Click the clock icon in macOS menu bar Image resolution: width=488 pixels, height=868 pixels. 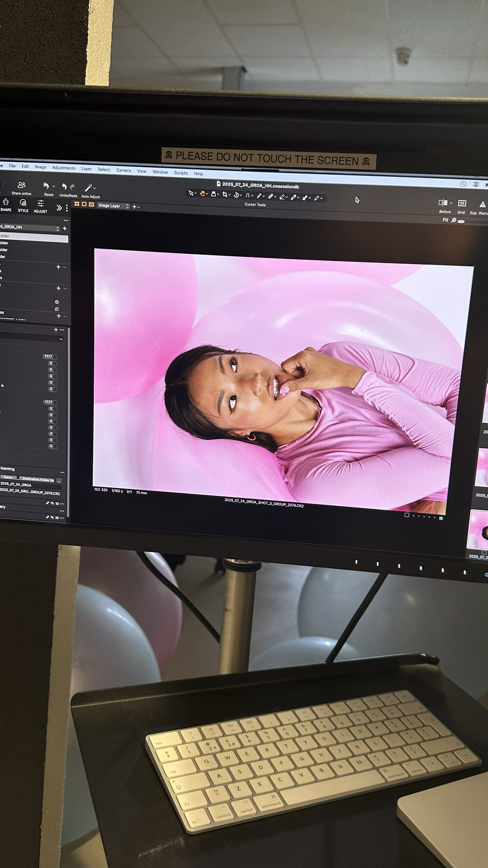tap(463, 184)
